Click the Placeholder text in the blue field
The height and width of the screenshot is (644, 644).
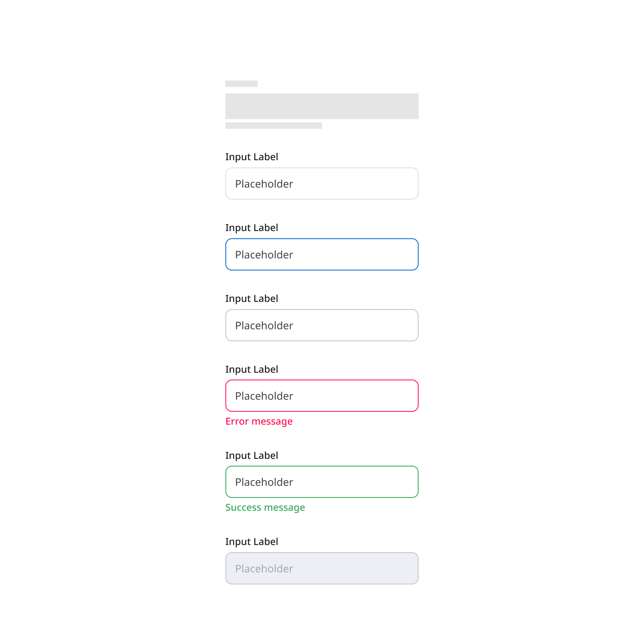264,254
